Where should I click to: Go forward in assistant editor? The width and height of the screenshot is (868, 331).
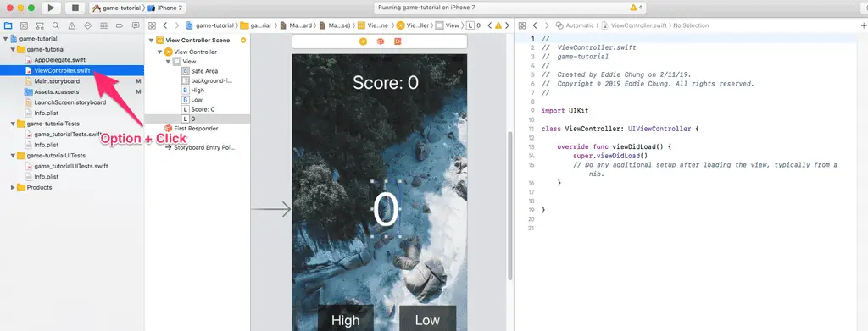click(547, 25)
